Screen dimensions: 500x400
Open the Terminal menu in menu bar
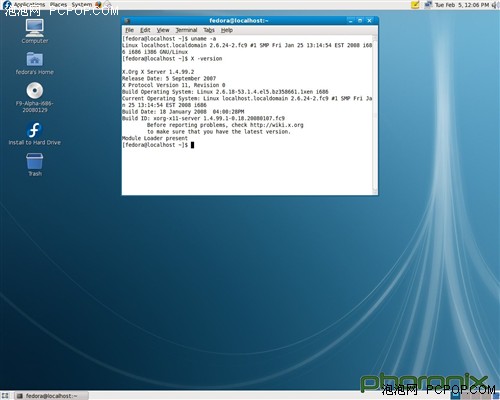pos(186,30)
